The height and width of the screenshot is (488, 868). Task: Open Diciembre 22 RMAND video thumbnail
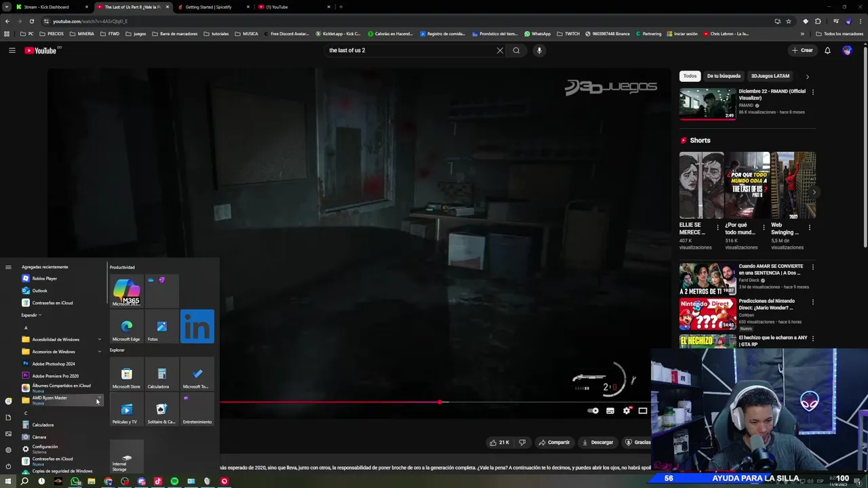tap(708, 104)
